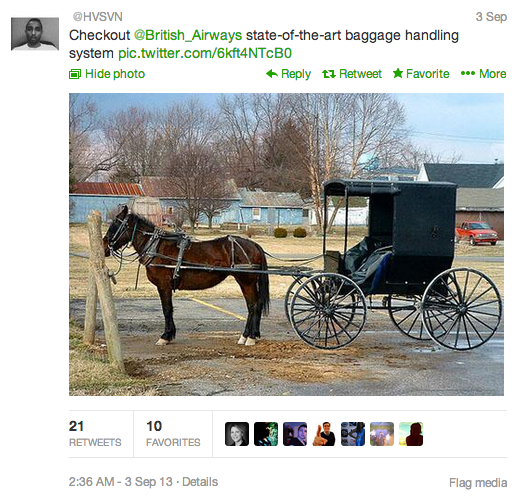View the 21 retweets list
The height and width of the screenshot is (500, 518).
tap(95, 434)
